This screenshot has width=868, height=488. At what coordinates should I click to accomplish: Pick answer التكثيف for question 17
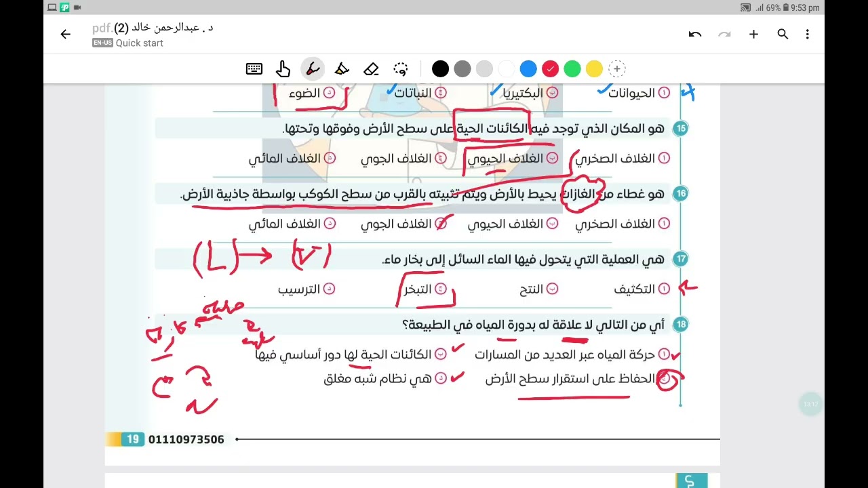(x=642, y=289)
